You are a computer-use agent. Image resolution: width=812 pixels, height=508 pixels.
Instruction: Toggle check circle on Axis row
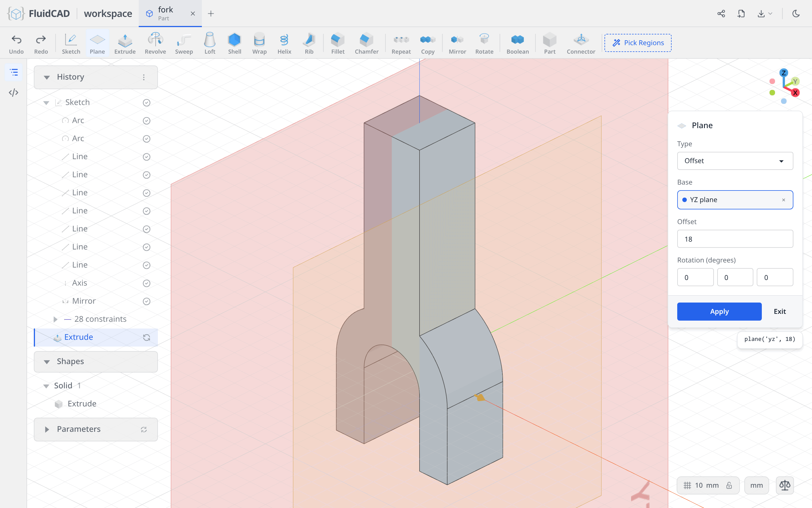coord(147,283)
